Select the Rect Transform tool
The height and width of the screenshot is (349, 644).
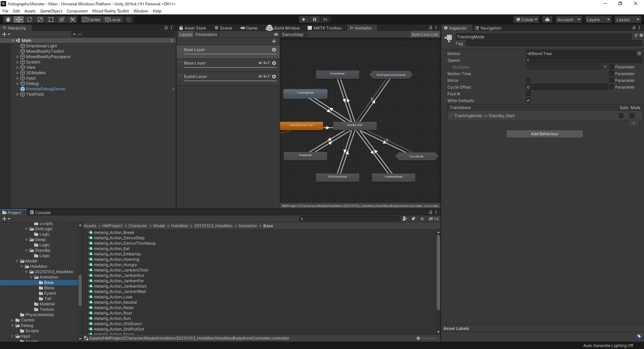[50, 19]
